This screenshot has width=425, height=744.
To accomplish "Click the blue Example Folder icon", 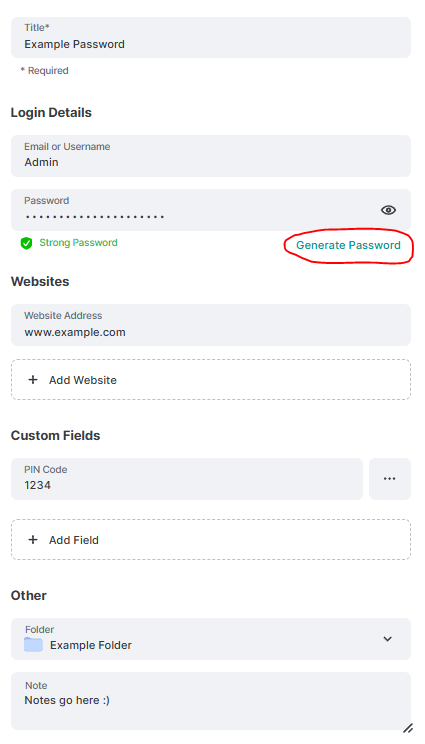I will point(33,644).
